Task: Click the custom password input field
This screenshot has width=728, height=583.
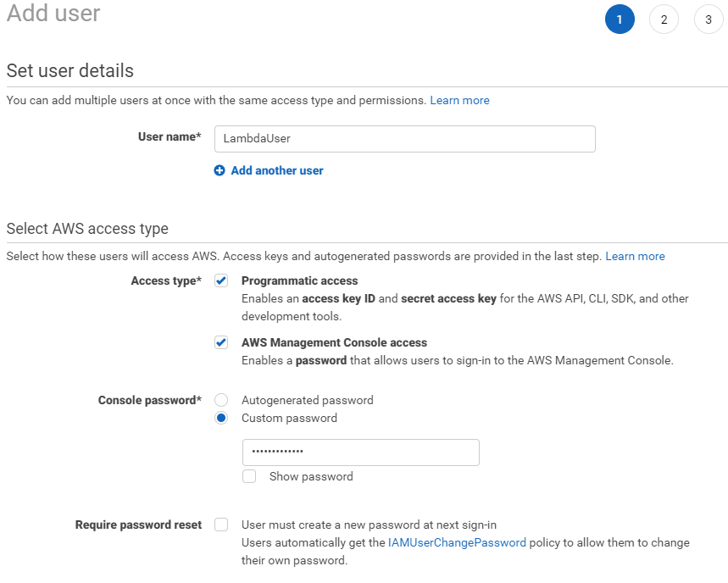Action: tap(361, 453)
